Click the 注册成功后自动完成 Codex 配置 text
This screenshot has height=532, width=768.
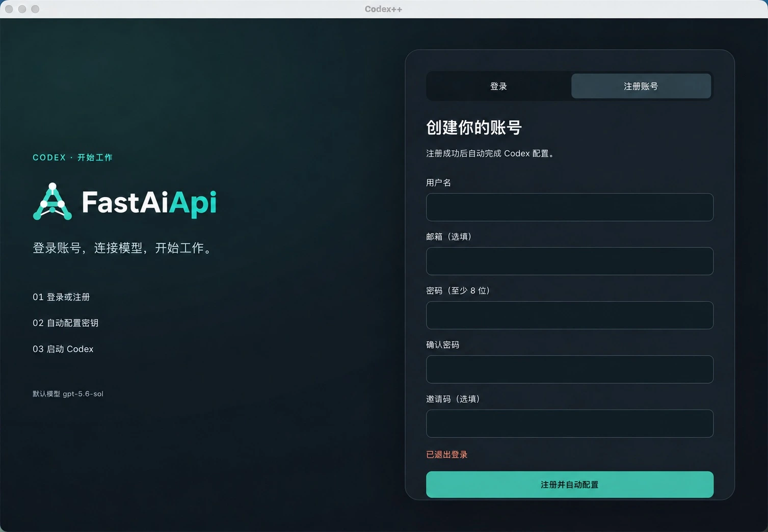click(490, 153)
